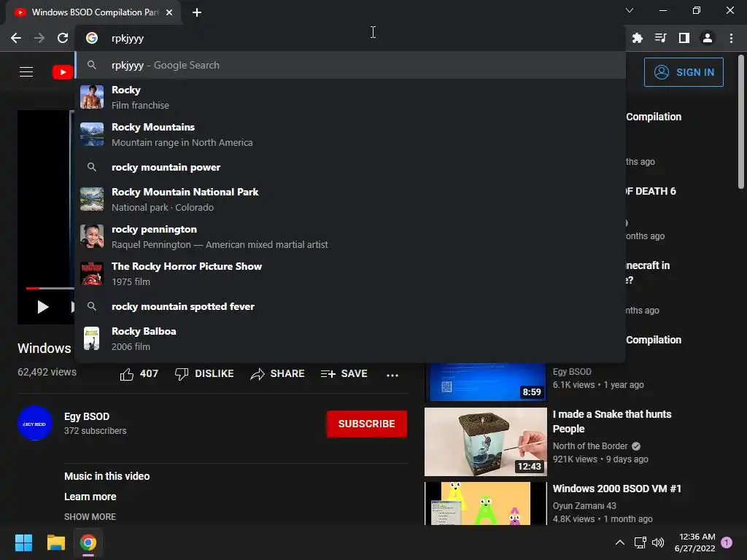Viewport: 747px width, 560px height.
Task: Select rpkjyyy Google Search suggestion
Action: coord(350,65)
